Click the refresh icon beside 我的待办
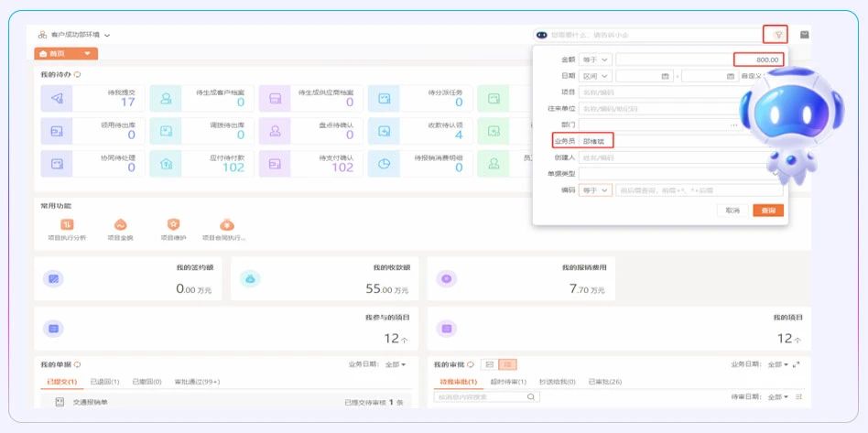Image resolution: width=868 pixels, height=433 pixels. (77, 74)
